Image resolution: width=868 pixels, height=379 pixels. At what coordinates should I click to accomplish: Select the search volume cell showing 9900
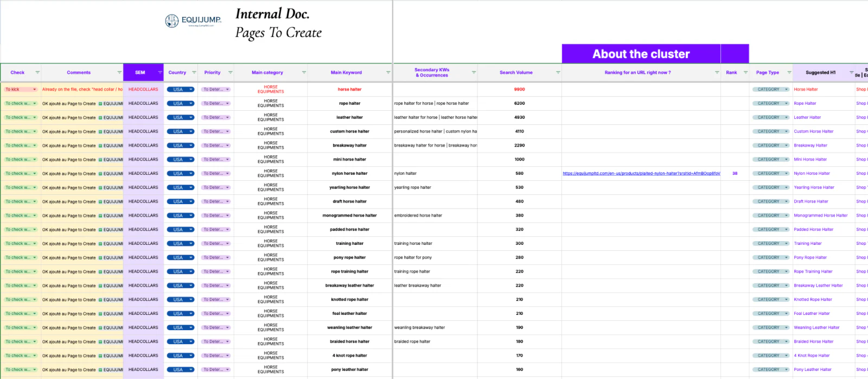[x=520, y=90]
